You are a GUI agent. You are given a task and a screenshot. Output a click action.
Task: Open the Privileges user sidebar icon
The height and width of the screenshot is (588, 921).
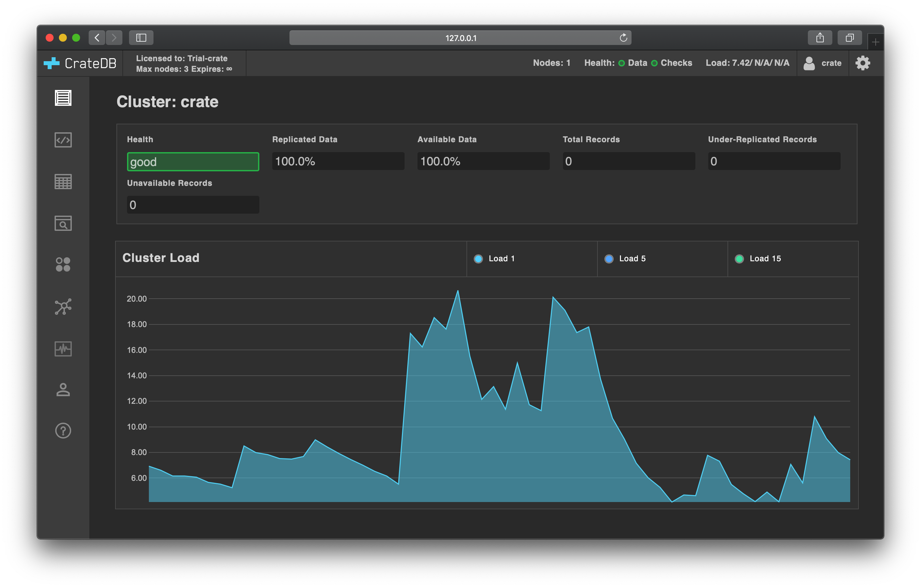(63, 390)
